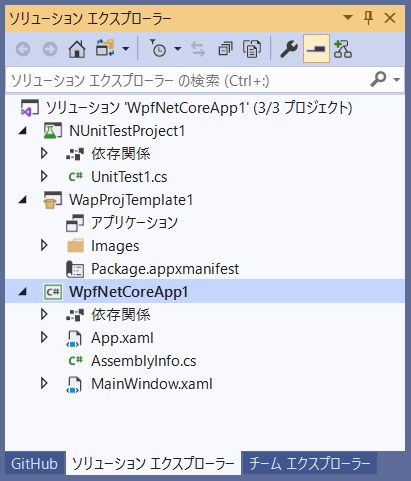Open the pending changes filter clock icon
The width and height of the screenshot is (411, 481).
point(158,49)
